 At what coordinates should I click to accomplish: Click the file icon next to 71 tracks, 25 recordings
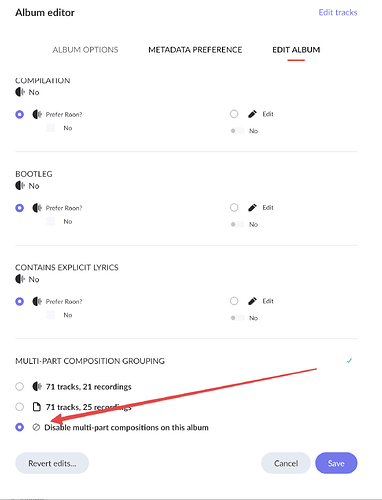[x=37, y=407]
